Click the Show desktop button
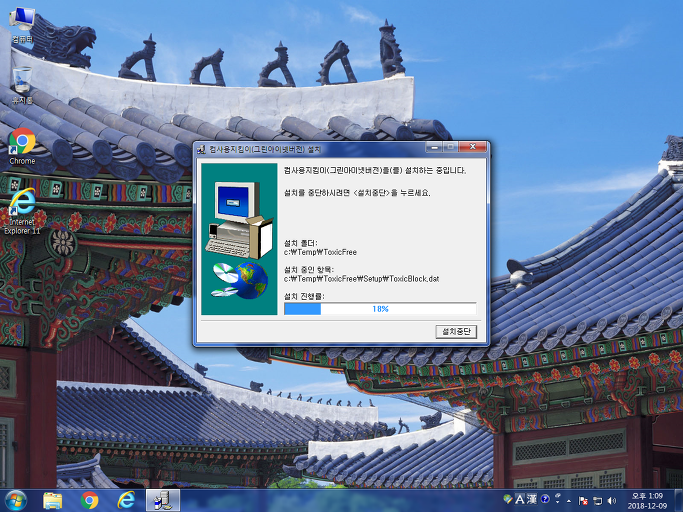Image resolution: width=683 pixels, height=512 pixels. tap(679, 501)
